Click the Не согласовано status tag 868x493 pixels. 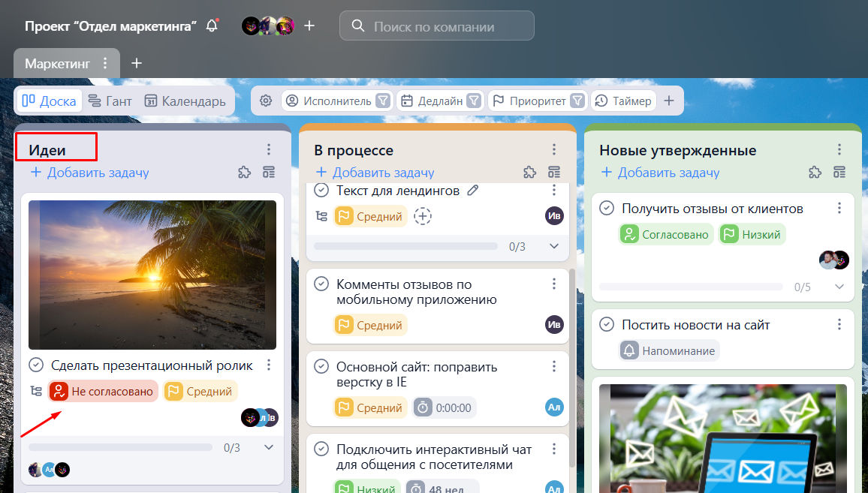[104, 391]
